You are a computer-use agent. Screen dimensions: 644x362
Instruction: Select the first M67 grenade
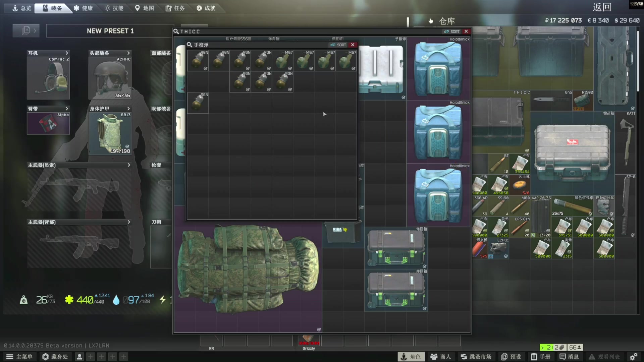[282, 60]
